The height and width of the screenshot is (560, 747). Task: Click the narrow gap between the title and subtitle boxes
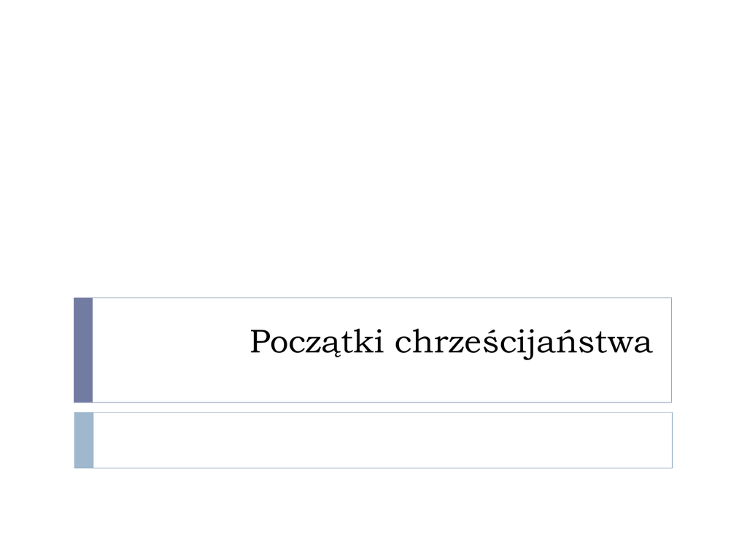point(373,407)
